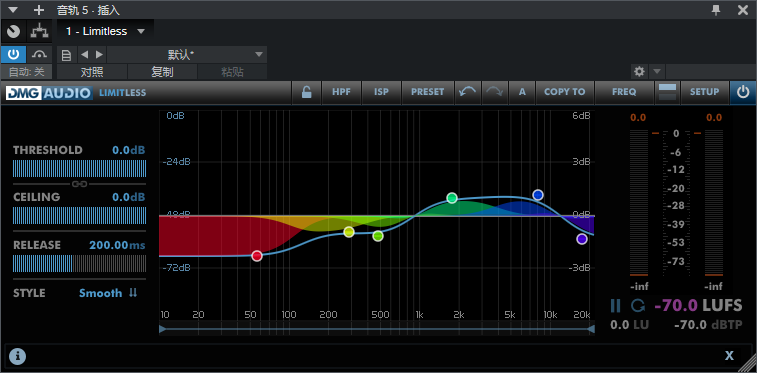Click the undo arrow in Limitless toolbar

(467, 92)
